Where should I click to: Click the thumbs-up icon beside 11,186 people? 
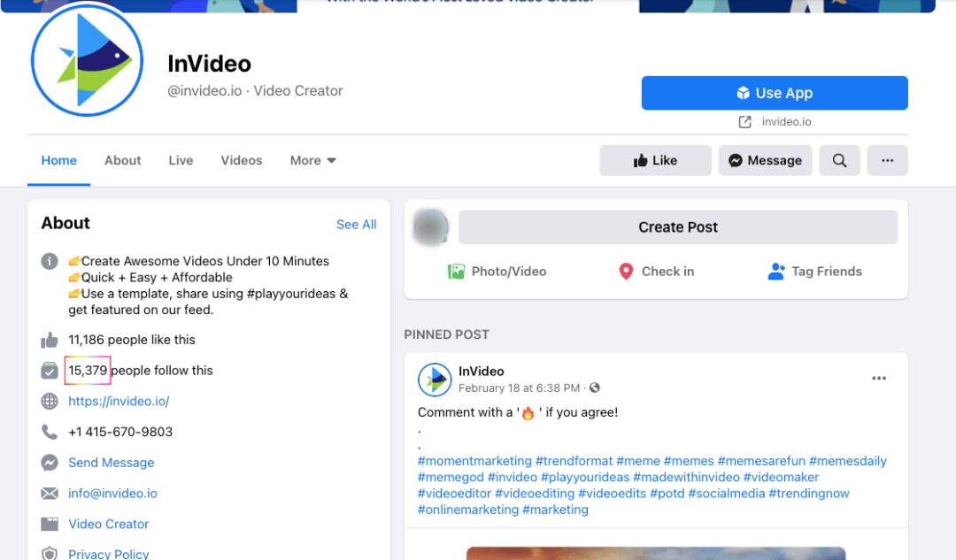[50, 340]
